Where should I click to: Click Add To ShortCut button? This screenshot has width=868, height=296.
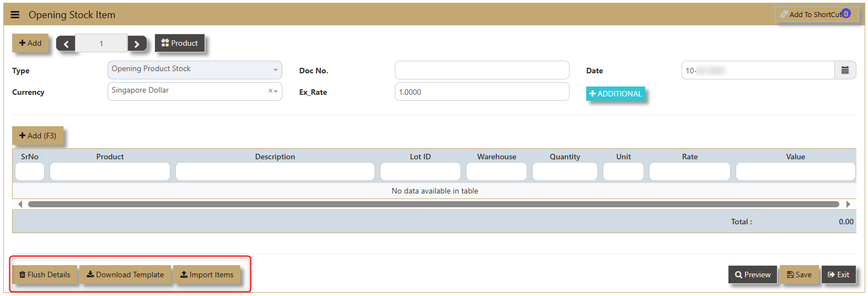click(816, 14)
